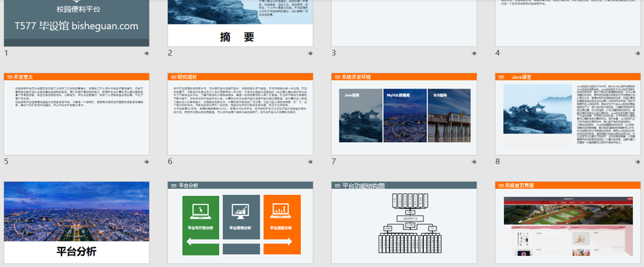
Task: Click the animation star icon under slide 2
Action: point(310,54)
